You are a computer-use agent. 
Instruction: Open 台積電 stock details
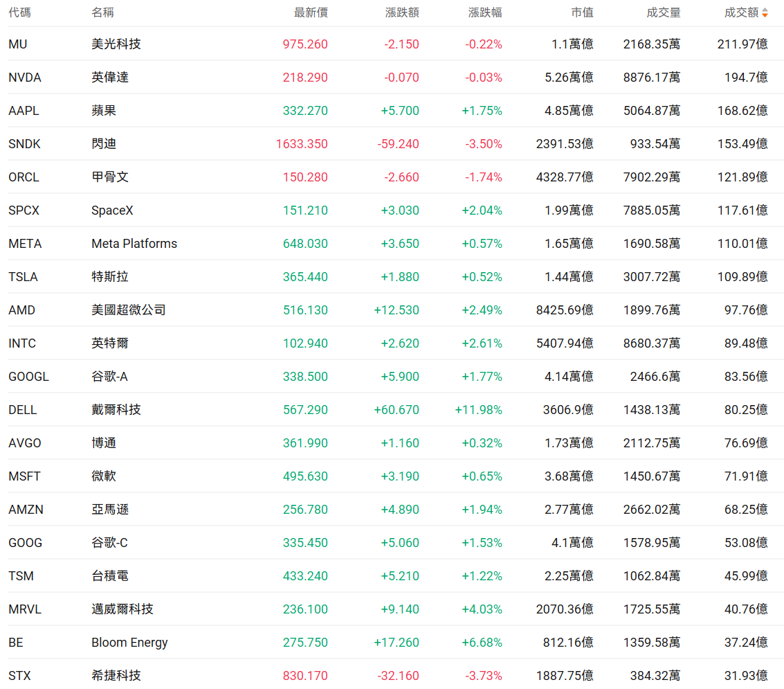click(x=110, y=576)
